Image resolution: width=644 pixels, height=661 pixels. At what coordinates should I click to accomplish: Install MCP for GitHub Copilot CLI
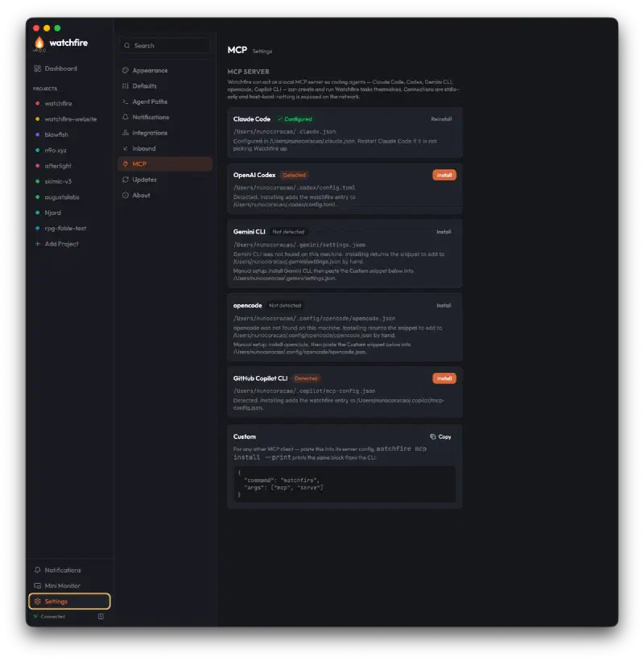(x=444, y=378)
